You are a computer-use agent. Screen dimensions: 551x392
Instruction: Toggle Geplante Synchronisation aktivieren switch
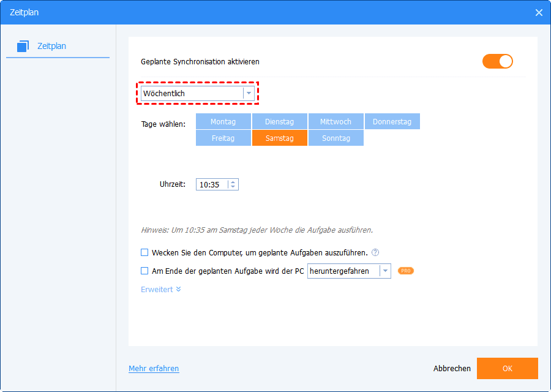497,61
